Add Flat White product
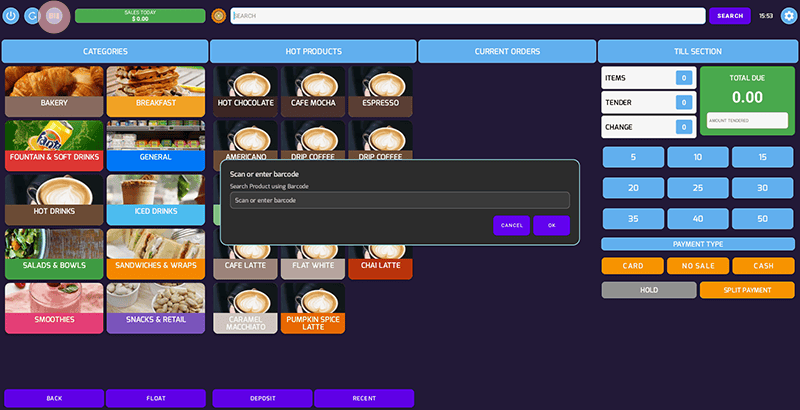This screenshot has height=410, width=800. [x=313, y=262]
